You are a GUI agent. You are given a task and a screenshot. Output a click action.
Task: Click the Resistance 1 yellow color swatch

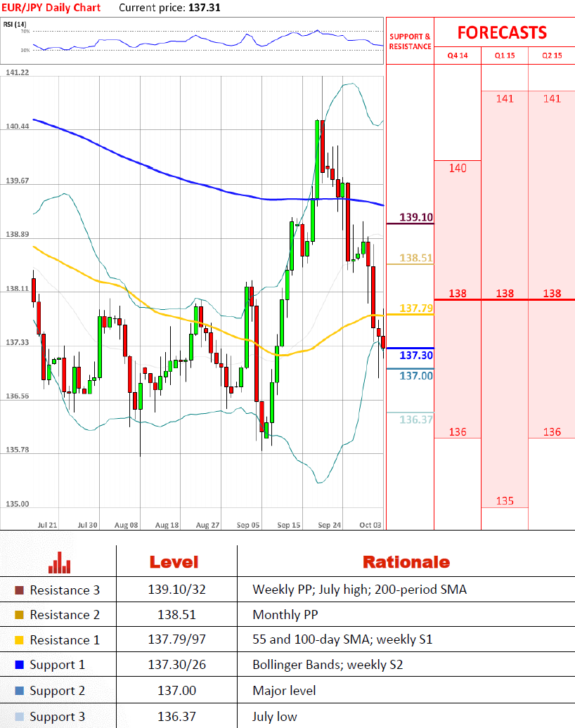(19, 639)
